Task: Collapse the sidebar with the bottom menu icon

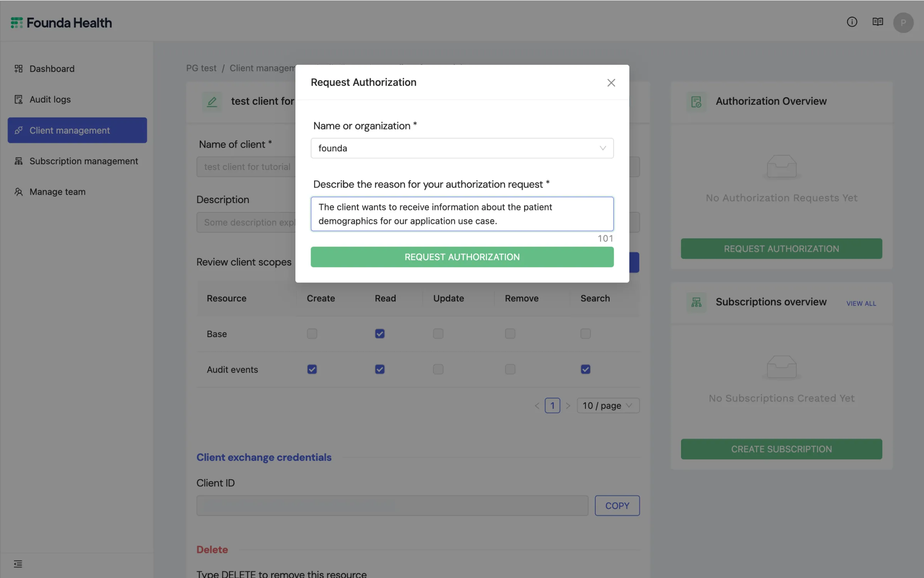Action: tap(18, 564)
